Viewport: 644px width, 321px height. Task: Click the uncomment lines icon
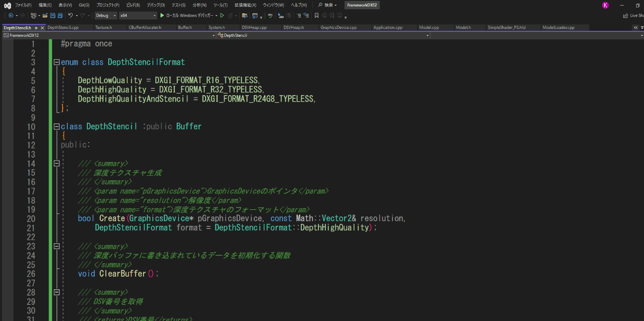click(306, 15)
